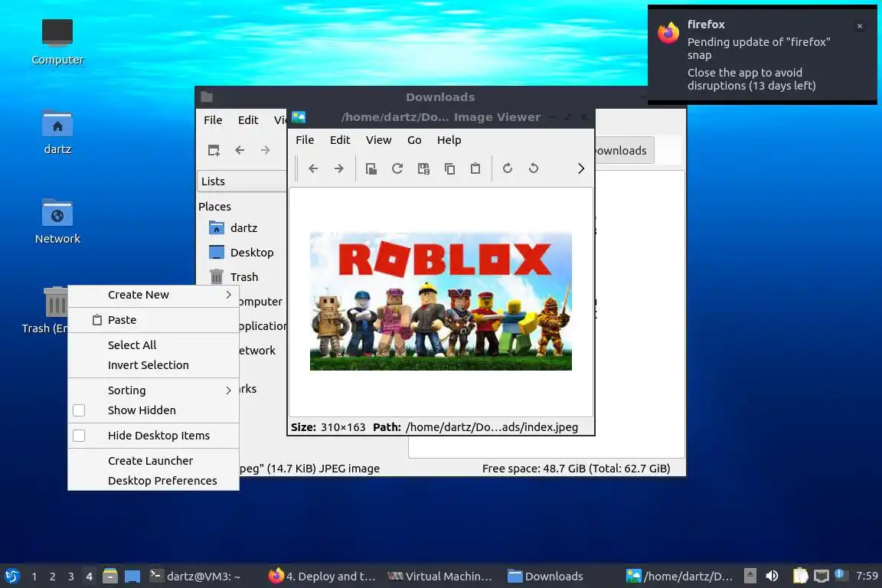Viewport: 882px width, 588px height.
Task: Go to previous image in Image Viewer
Action: [313, 168]
